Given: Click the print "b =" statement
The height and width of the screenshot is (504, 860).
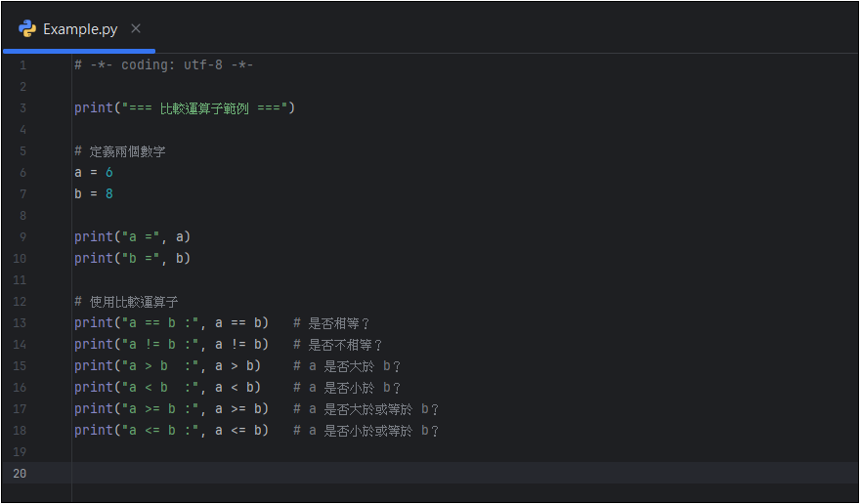Looking at the screenshot, I should coord(132,259).
